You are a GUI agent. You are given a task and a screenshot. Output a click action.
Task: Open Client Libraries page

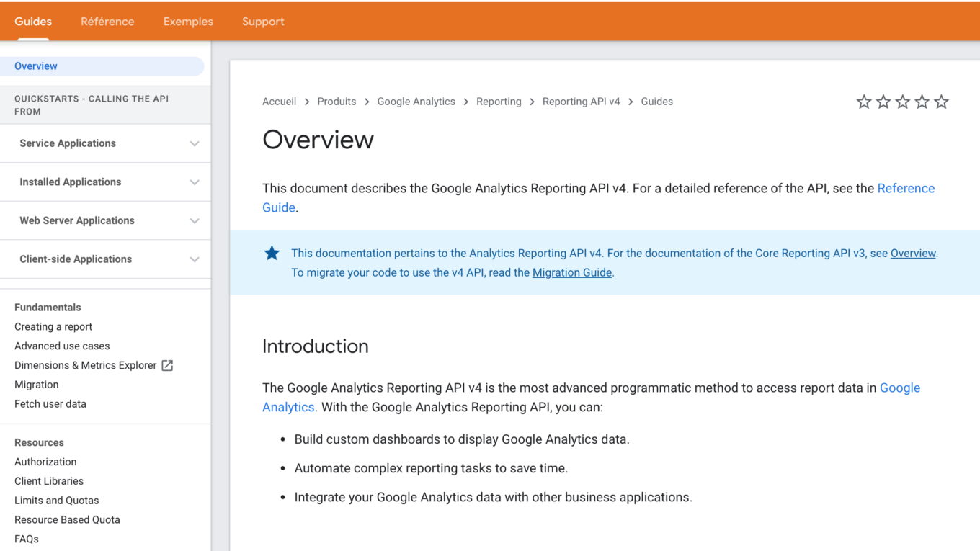click(49, 481)
